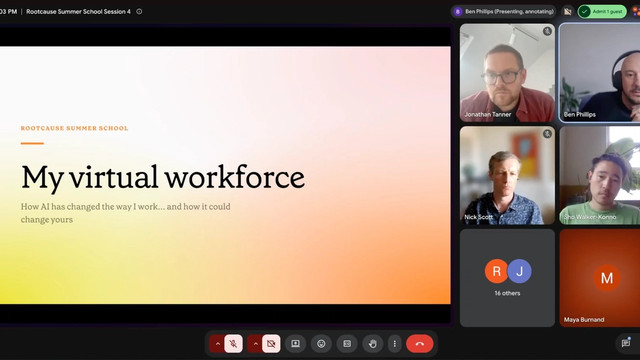Click the Ben Phillips name label on tile
Viewport: 640px width, 360px height.
[580, 114]
